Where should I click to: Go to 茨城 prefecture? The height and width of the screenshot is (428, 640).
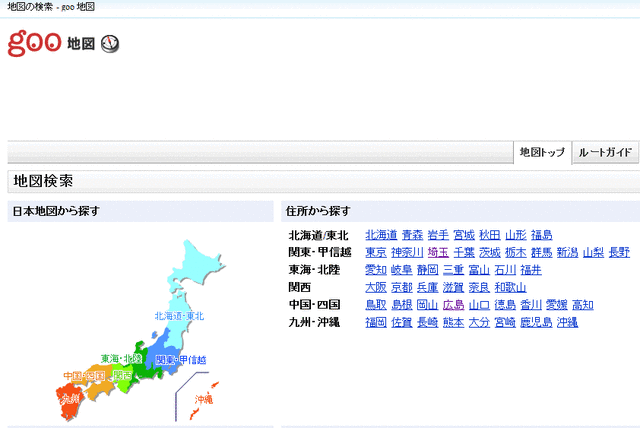click(x=490, y=253)
